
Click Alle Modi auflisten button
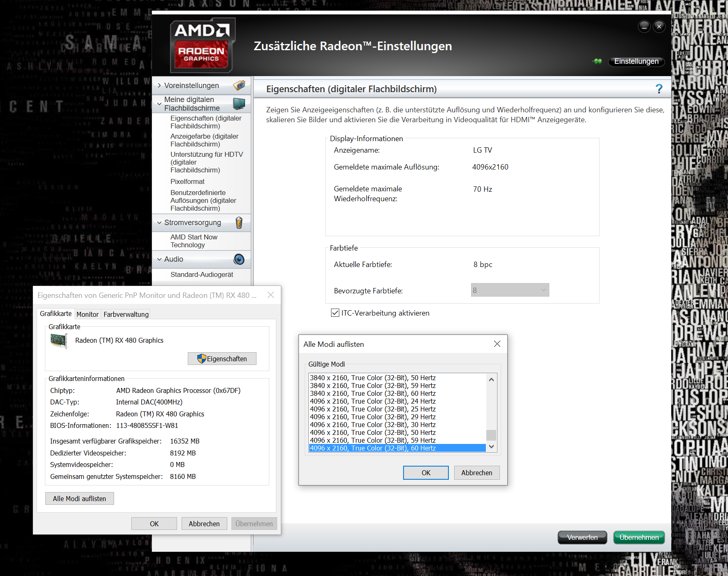coord(79,499)
